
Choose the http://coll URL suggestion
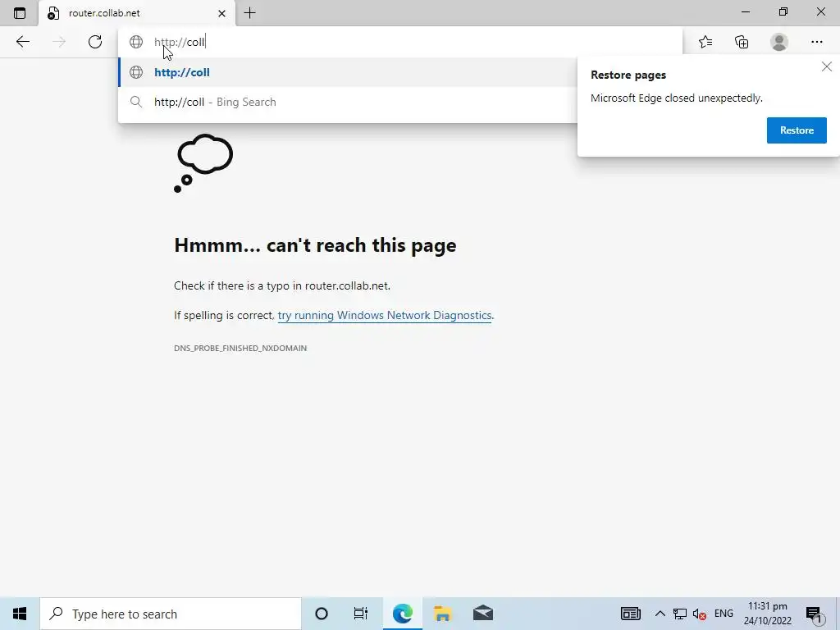tap(348, 72)
